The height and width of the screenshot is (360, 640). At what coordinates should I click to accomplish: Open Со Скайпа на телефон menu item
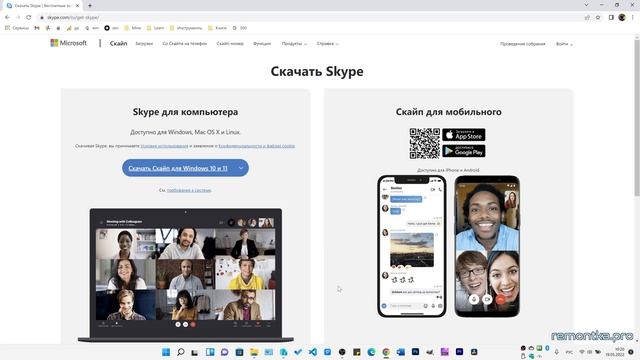[x=184, y=43]
